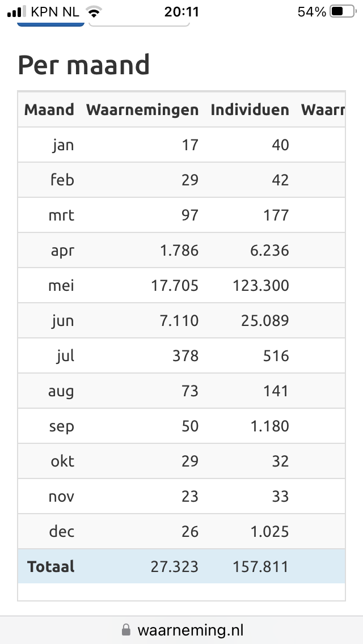The height and width of the screenshot is (644, 363).
Task: Tap the cellular signal bars icon
Action: [x=17, y=11]
